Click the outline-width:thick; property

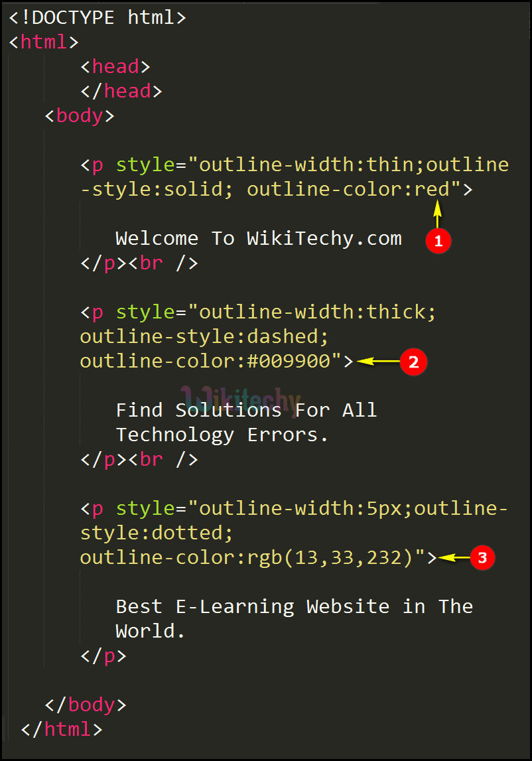pyautogui.click(x=318, y=312)
